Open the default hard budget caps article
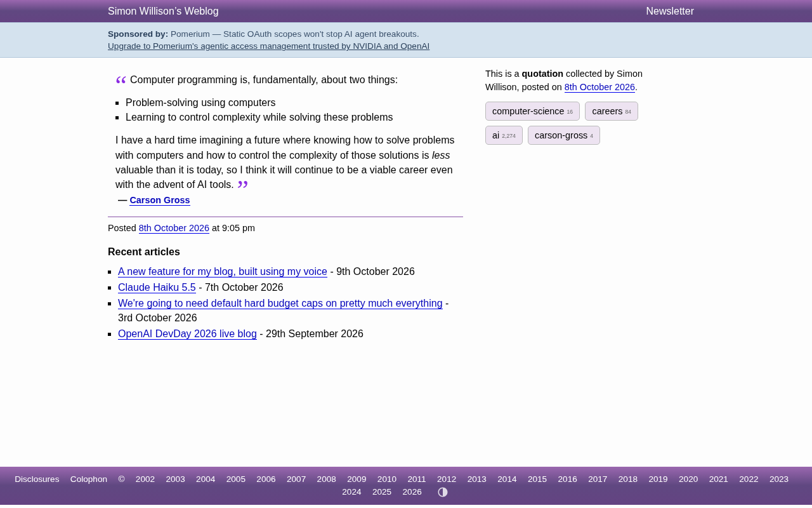 point(280,304)
